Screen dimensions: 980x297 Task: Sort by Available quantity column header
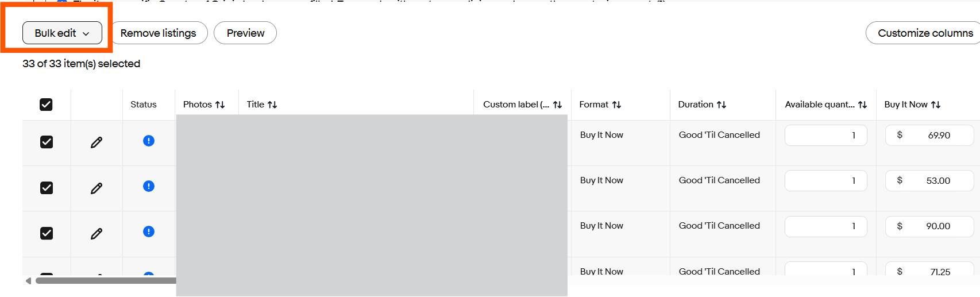coord(826,105)
